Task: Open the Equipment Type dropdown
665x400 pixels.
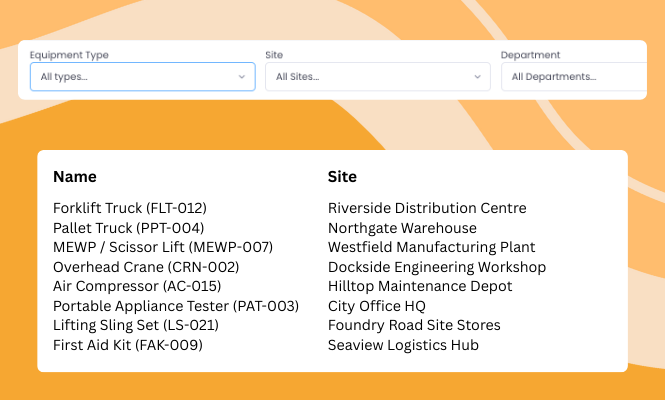Action: [x=141, y=77]
